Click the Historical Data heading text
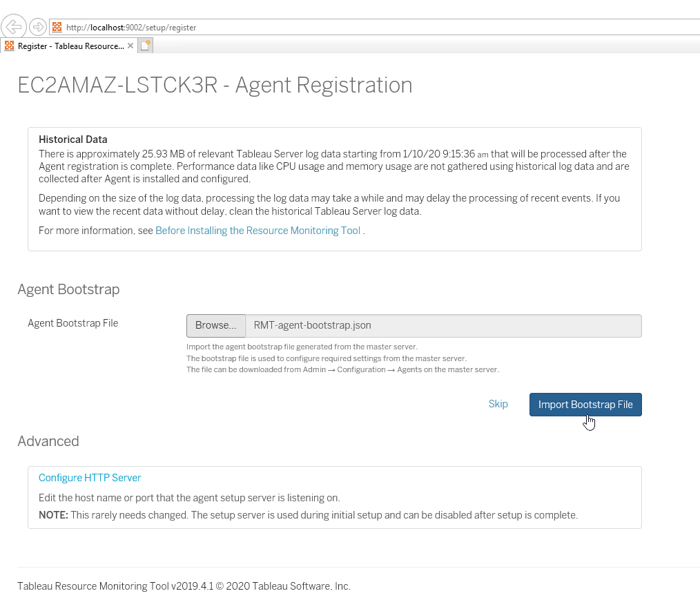The width and height of the screenshot is (700, 609). (73, 139)
